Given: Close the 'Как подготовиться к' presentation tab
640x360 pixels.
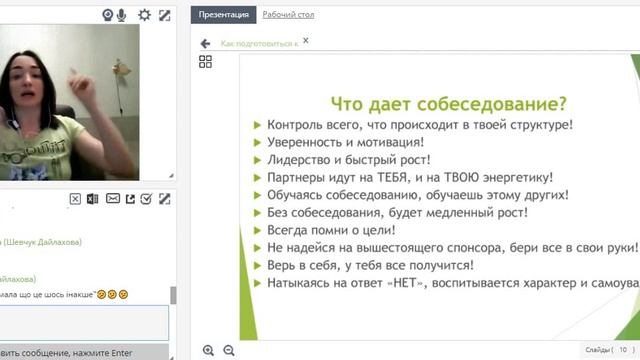Looking at the screenshot, I should point(306,40).
